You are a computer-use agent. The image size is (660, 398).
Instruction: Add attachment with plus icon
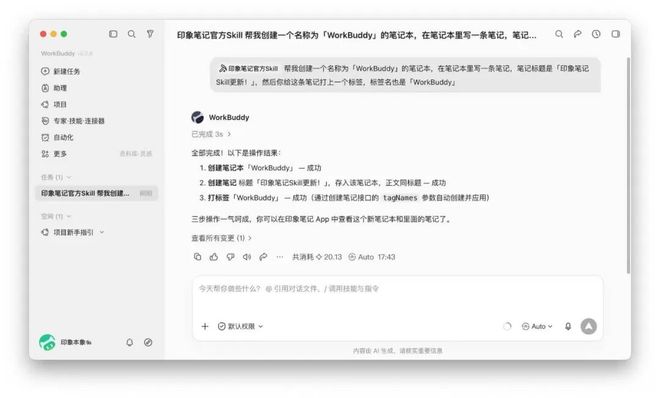[205, 326]
